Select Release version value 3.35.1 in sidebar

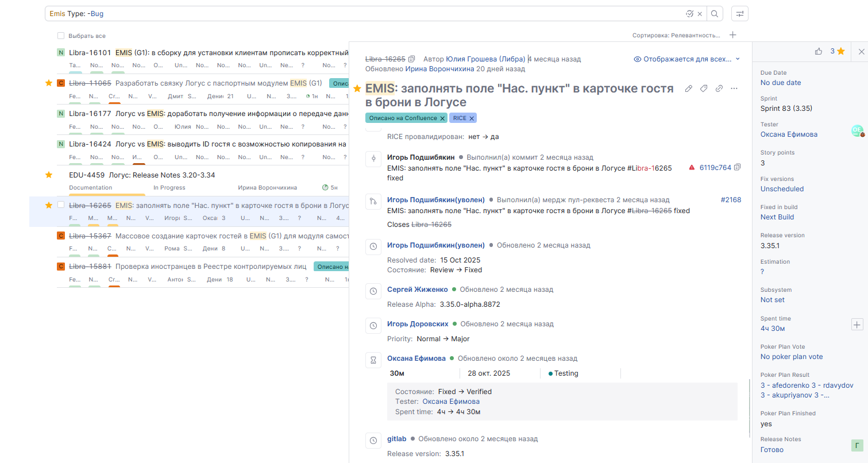[x=770, y=246]
